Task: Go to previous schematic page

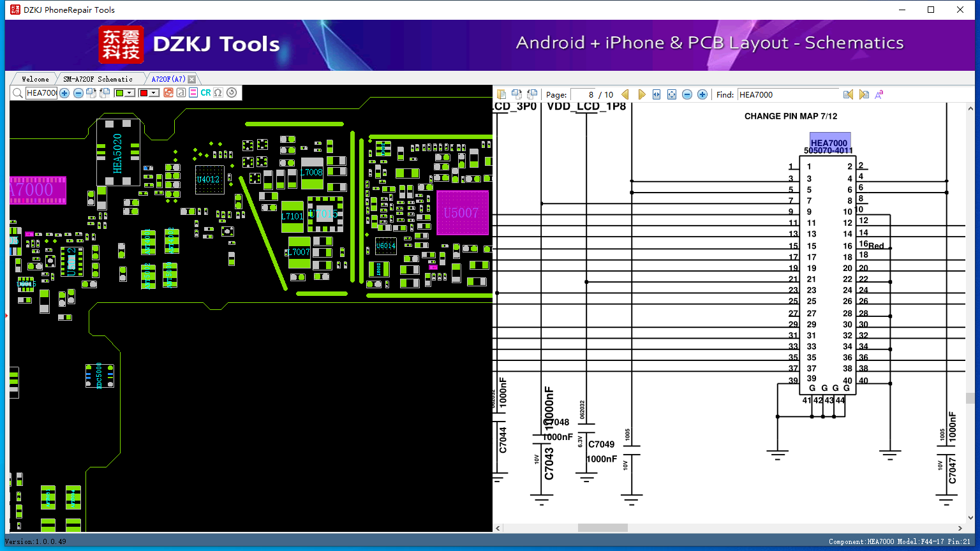Action: [625, 94]
